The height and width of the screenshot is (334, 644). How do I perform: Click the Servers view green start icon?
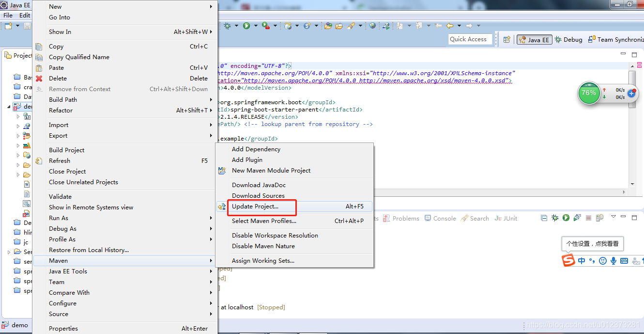pyautogui.click(x=566, y=218)
